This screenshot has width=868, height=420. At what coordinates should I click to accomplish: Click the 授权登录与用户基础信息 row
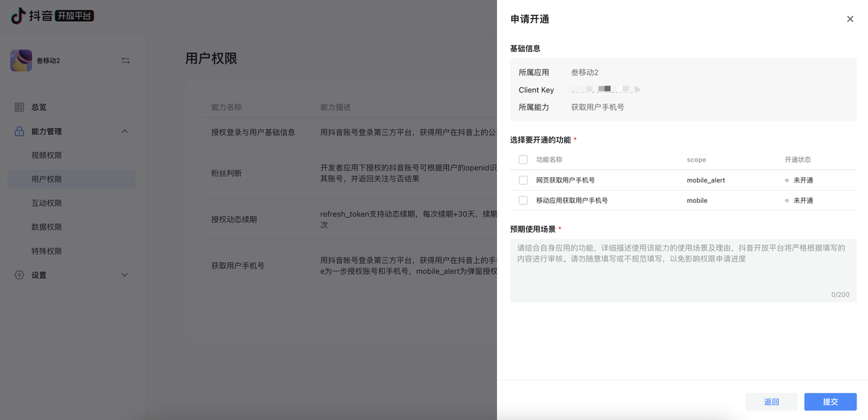pos(351,132)
